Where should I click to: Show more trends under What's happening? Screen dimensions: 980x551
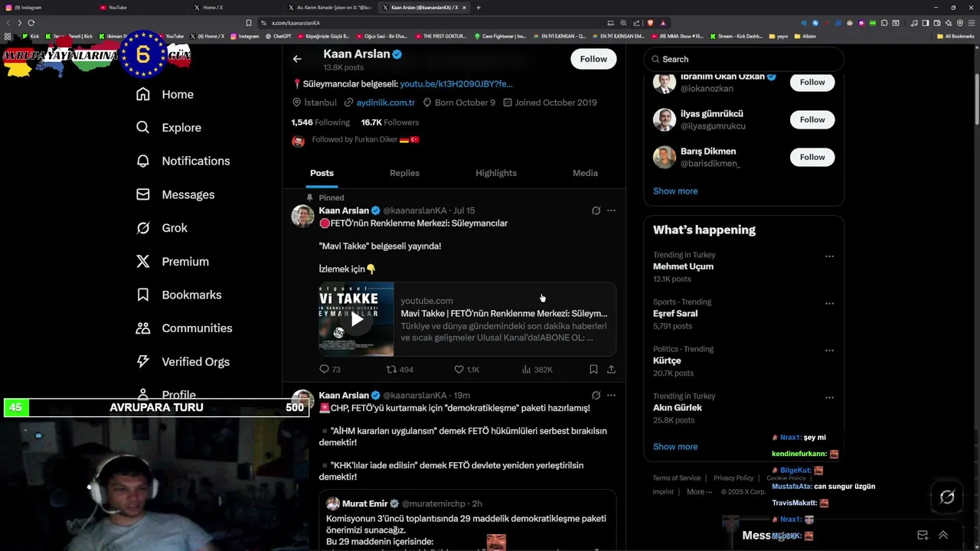pyautogui.click(x=675, y=447)
